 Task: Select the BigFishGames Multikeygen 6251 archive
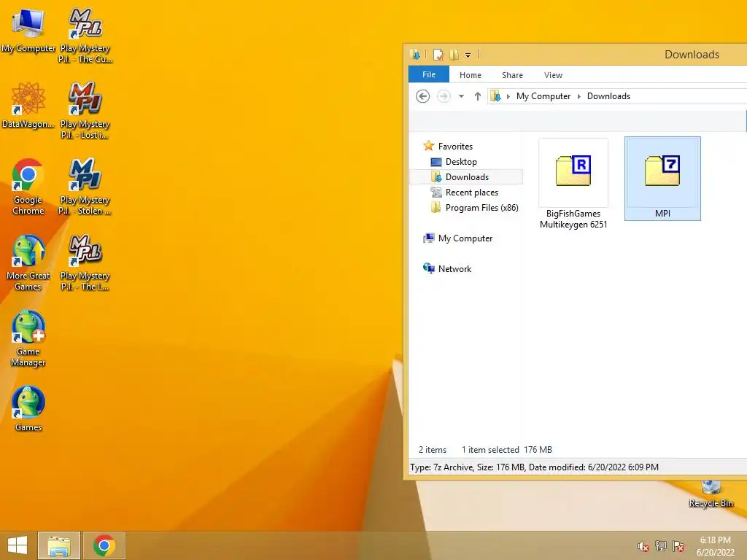573,184
